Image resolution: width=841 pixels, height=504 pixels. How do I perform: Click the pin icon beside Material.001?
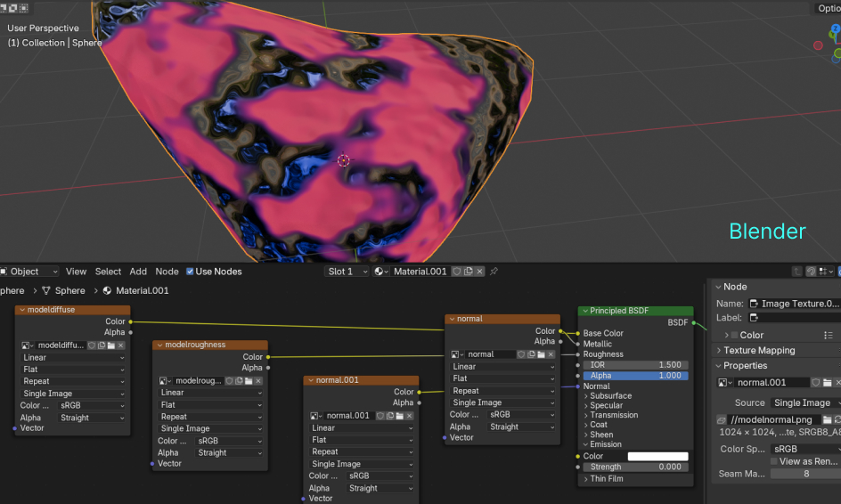[494, 272]
